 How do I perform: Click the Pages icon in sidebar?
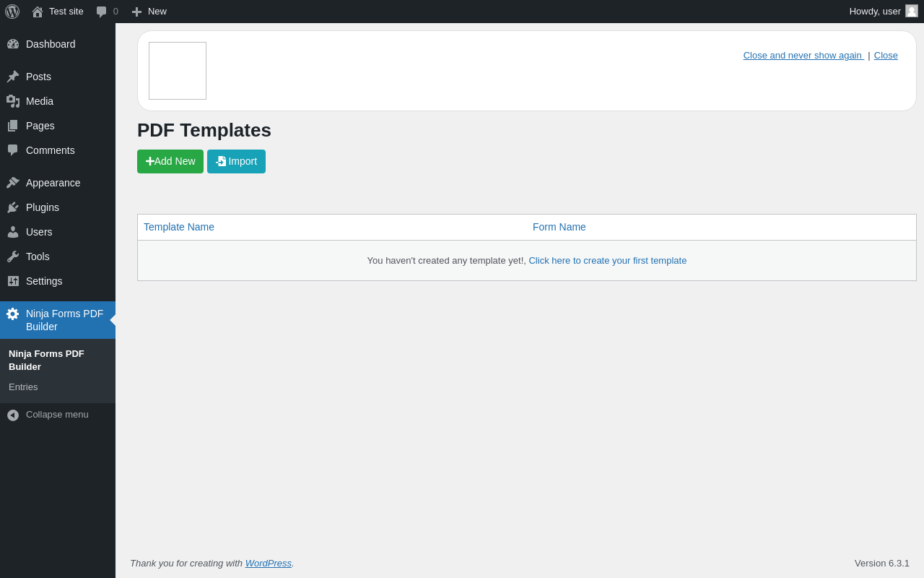[x=13, y=126]
